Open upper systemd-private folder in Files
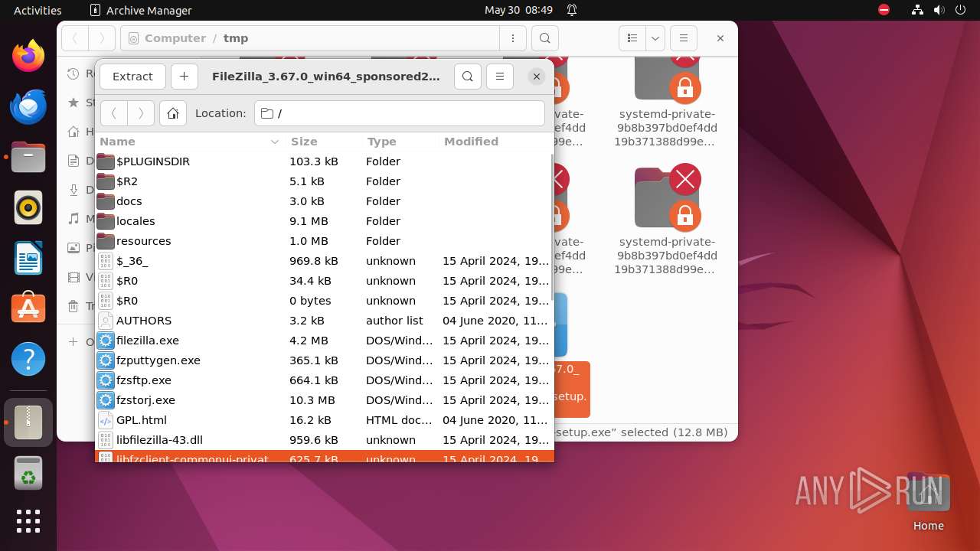This screenshot has height=551, width=980. (x=667, y=102)
